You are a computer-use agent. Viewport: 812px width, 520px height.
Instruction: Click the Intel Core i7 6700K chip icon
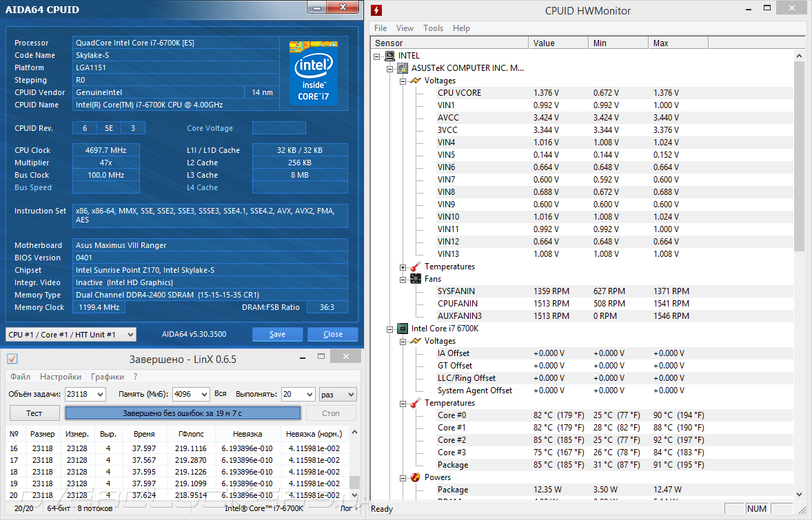pos(403,329)
